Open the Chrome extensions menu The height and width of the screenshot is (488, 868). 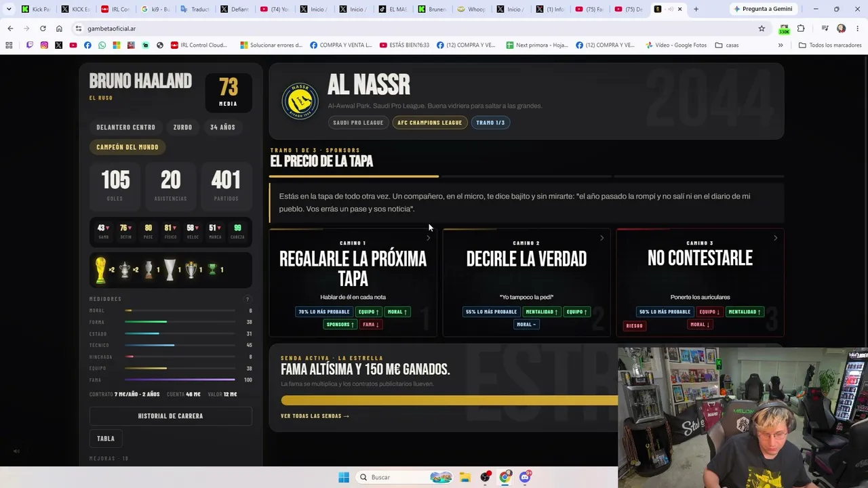[801, 28]
